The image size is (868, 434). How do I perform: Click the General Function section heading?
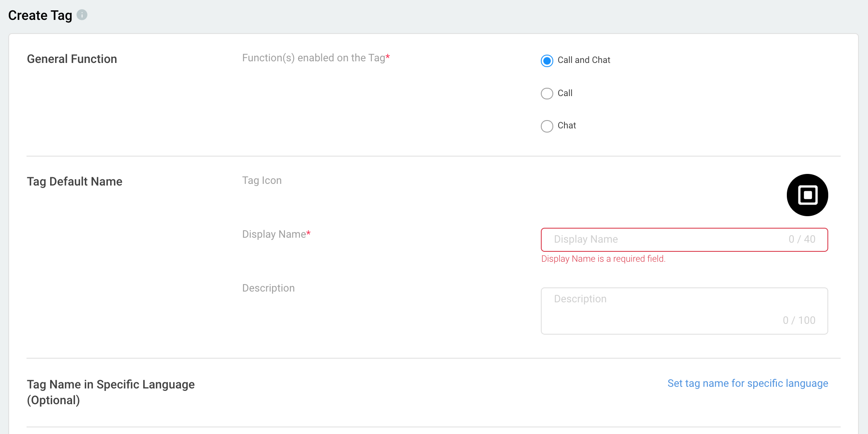(72, 59)
